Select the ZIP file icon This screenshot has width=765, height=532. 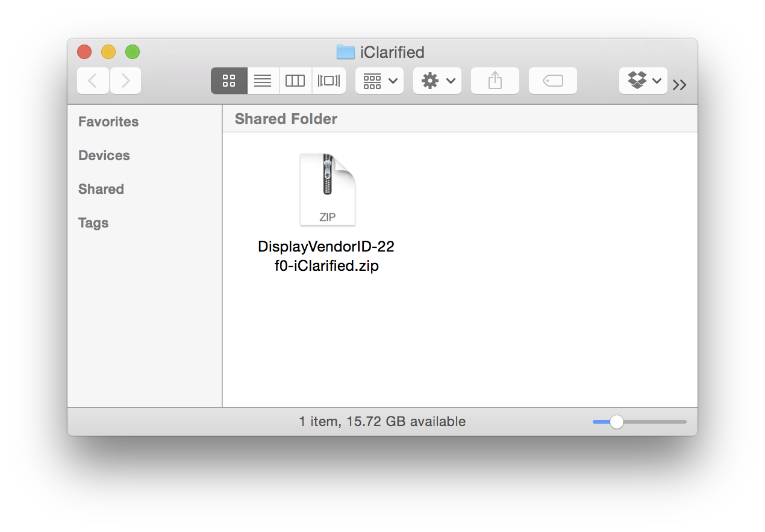pyautogui.click(x=328, y=190)
